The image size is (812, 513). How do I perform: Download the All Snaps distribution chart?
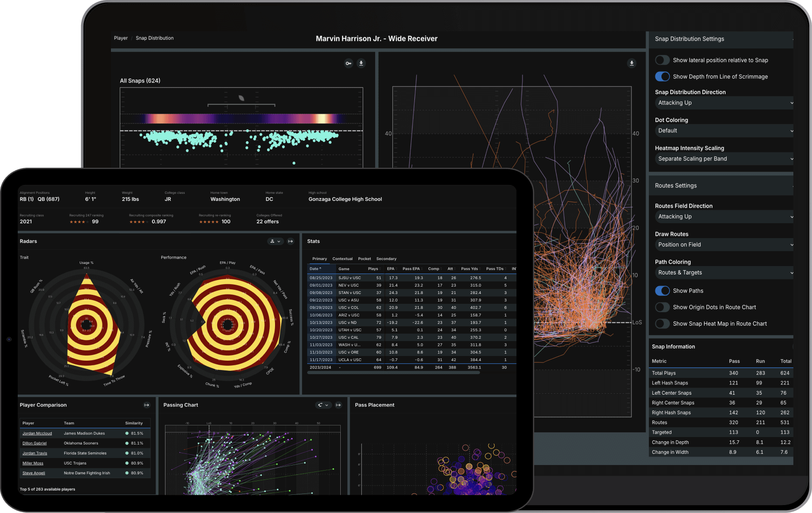point(361,63)
